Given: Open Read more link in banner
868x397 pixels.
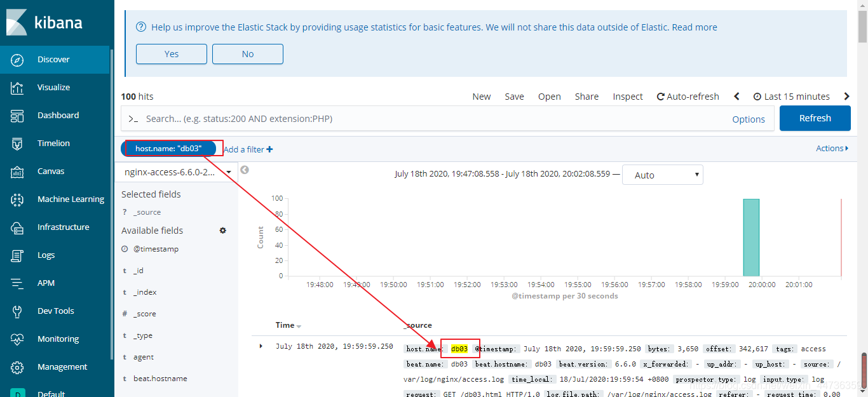Looking at the screenshot, I should (x=695, y=27).
